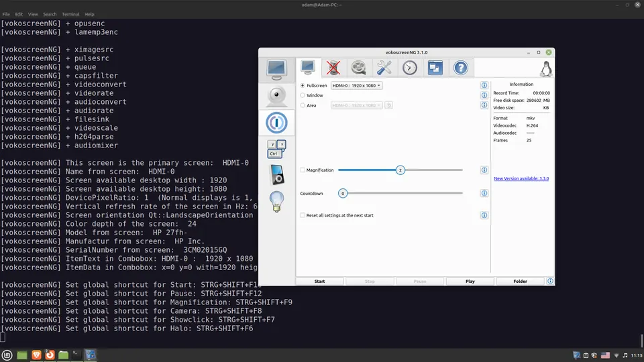Screen dimensions: 644x362
Task: Click the terminal window vertical scrollbar
Action: (x=641, y=341)
